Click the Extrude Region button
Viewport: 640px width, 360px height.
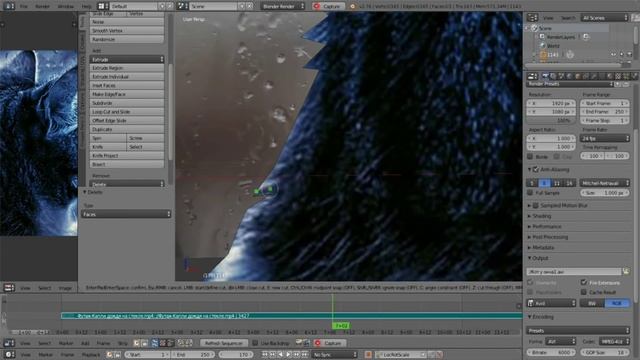pos(127,68)
